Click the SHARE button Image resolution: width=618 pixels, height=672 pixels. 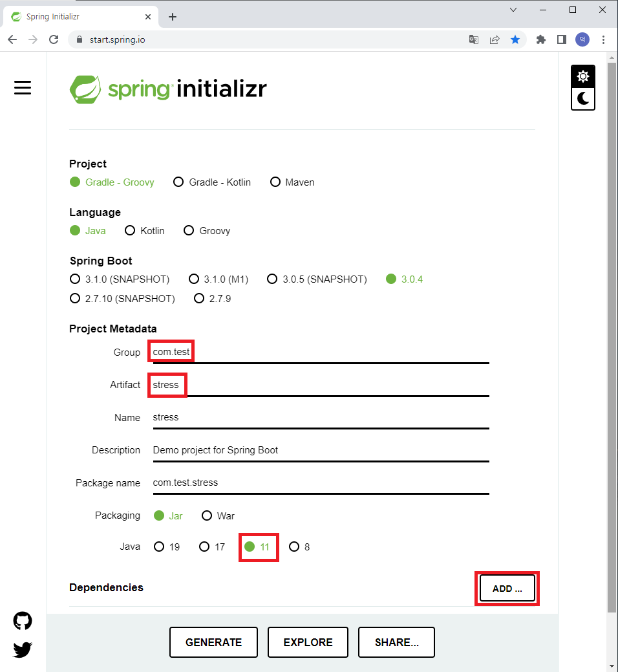coord(396,642)
